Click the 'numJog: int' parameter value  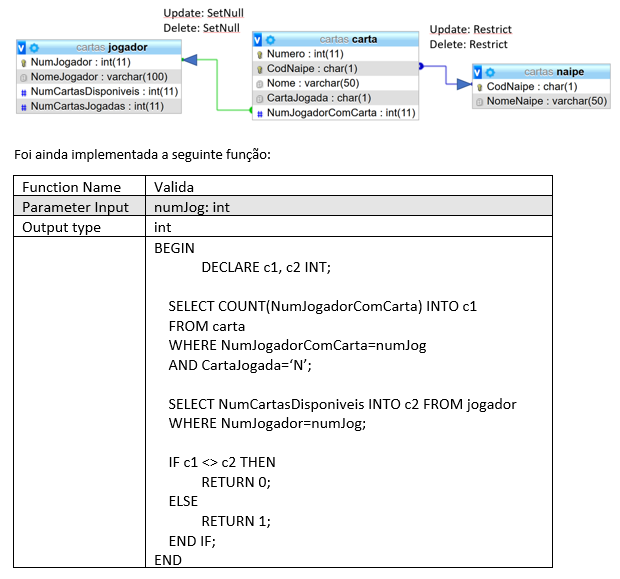click(192, 207)
